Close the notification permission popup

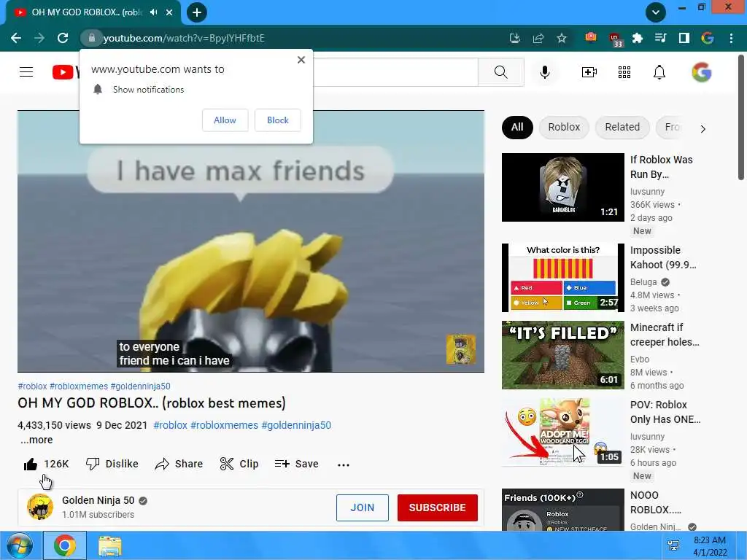[x=301, y=60]
